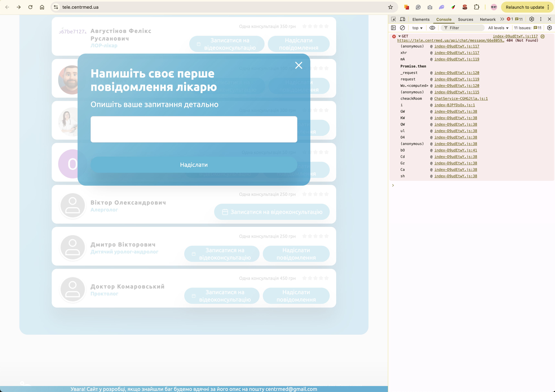Open console settings gear icon

549,28
